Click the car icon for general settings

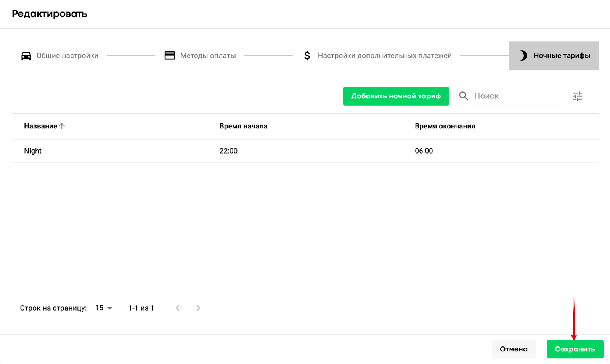click(26, 56)
